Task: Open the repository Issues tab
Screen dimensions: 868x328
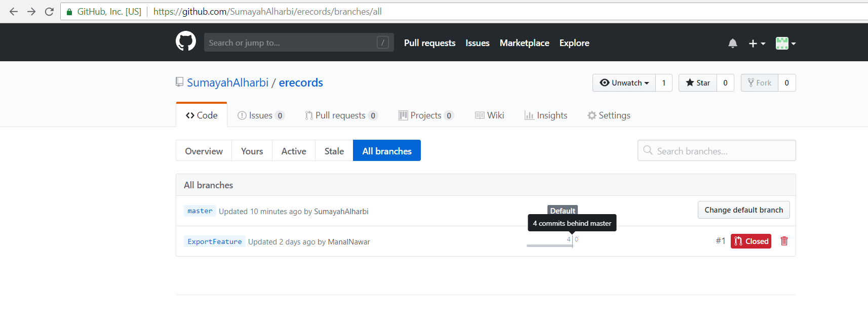Action: [261, 115]
